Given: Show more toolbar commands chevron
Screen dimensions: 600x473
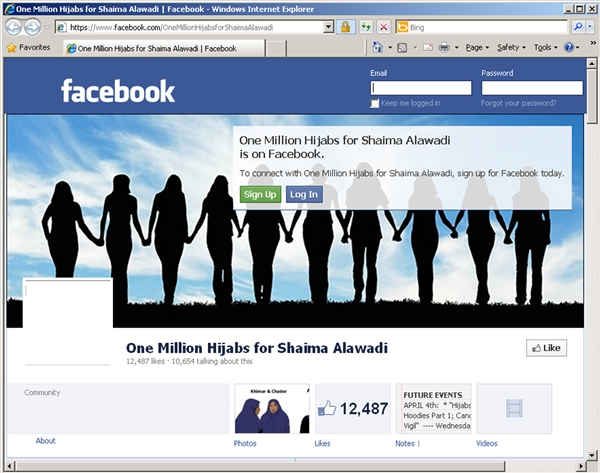Looking at the screenshot, I should coord(593,42).
